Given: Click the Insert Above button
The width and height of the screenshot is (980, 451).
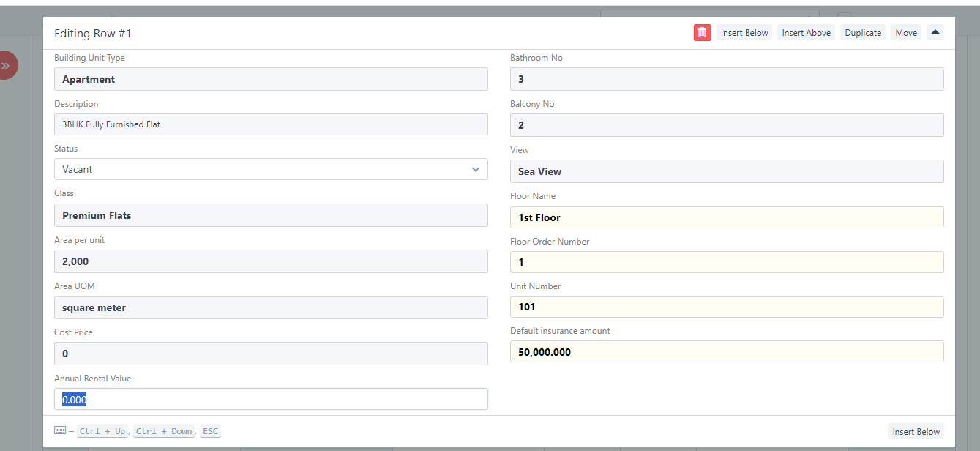Looking at the screenshot, I should (807, 32).
